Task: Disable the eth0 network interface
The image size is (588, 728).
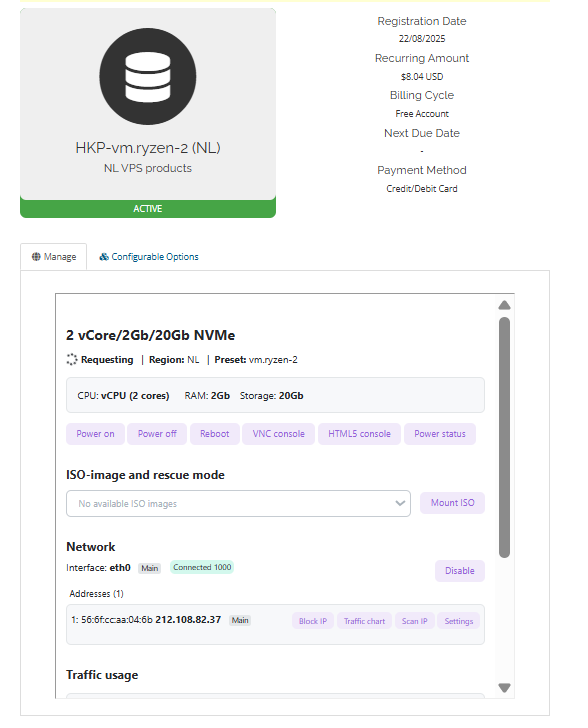Action: [x=459, y=571]
